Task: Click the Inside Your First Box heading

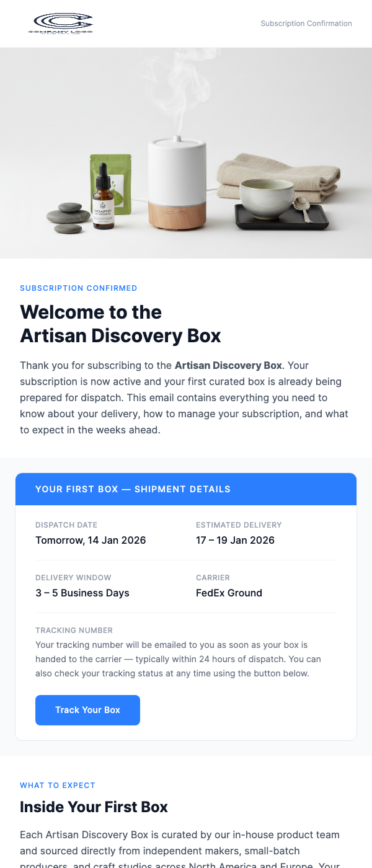Action: (94, 807)
